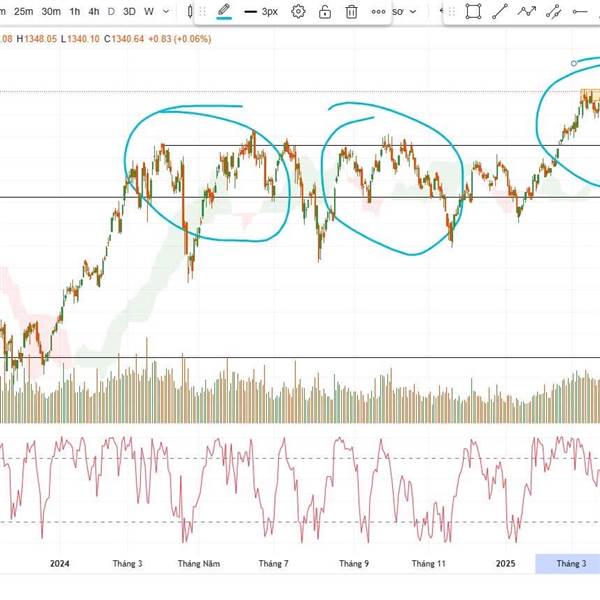Click the Tháng 9 axis label

[x=354, y=563]
